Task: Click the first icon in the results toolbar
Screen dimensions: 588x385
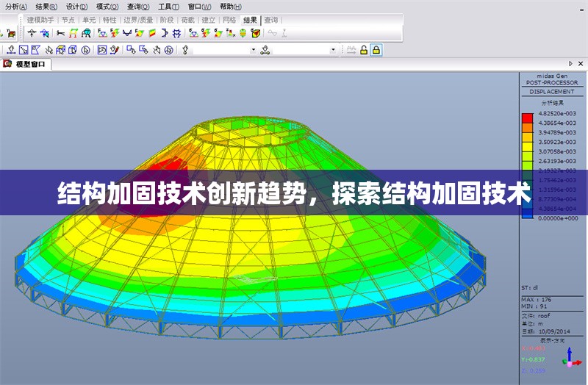Action: tap(32, 33)
